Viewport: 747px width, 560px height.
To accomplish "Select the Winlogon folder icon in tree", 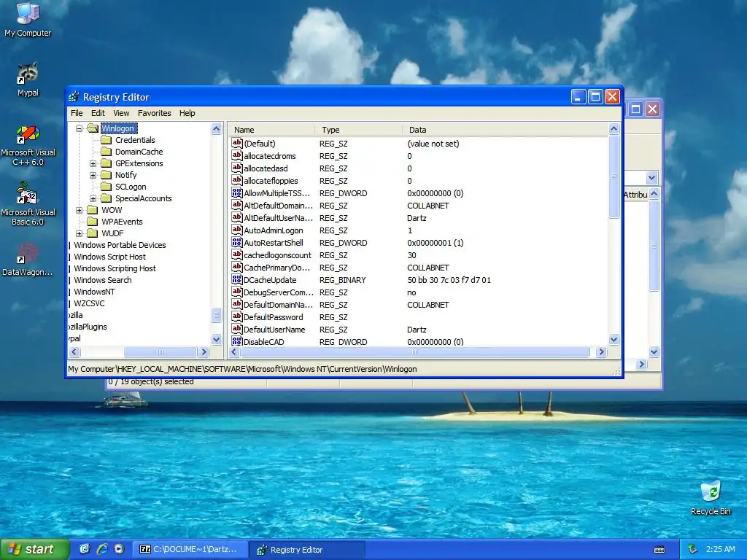I will pyautogui.click(x=93, y=128).
